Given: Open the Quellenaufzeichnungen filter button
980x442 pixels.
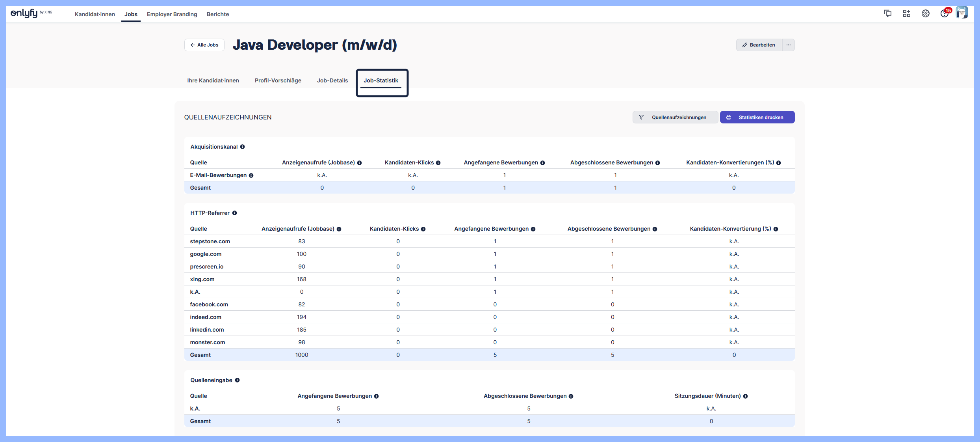Looking at the screenshot, I should pos(675,117).
